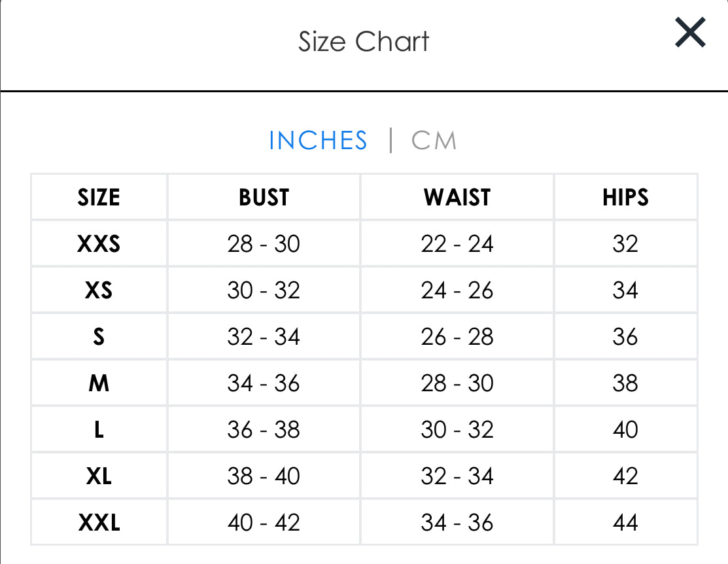Select the M size row label
The height and width of the screenshot is (564, 728).
click(x=99, y=383)
